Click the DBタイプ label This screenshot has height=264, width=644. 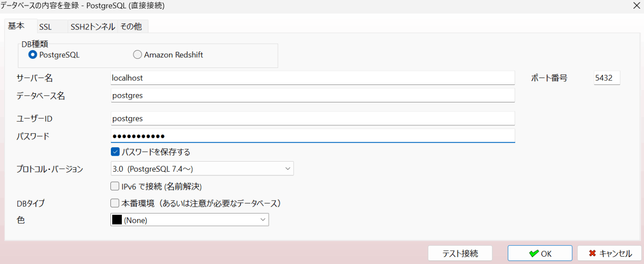coord(31,203)
